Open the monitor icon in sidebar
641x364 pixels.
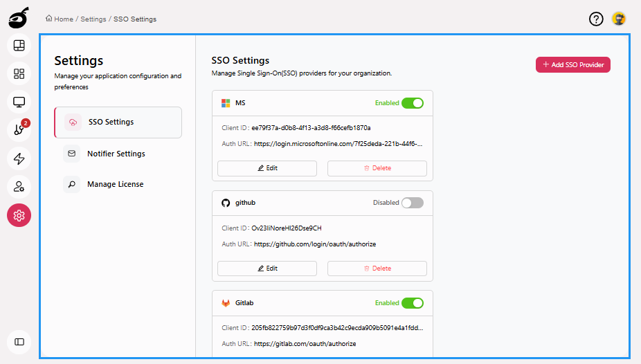pos(19,102)
